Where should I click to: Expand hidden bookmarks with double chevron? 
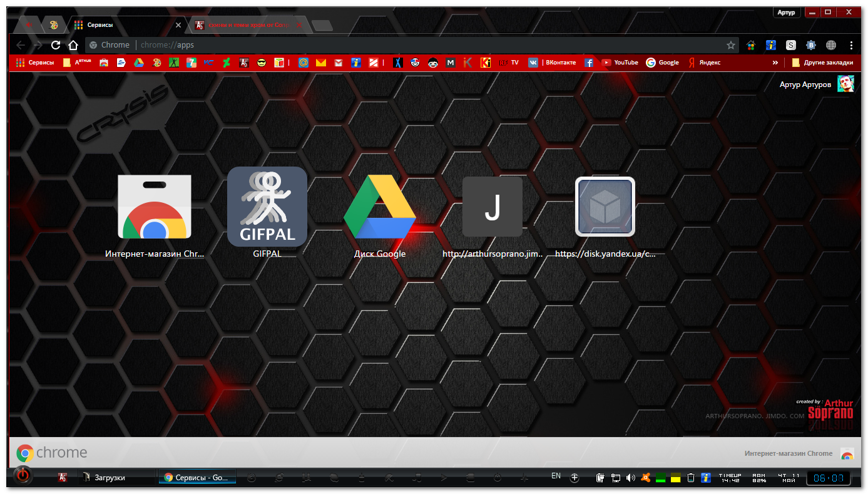775,63
